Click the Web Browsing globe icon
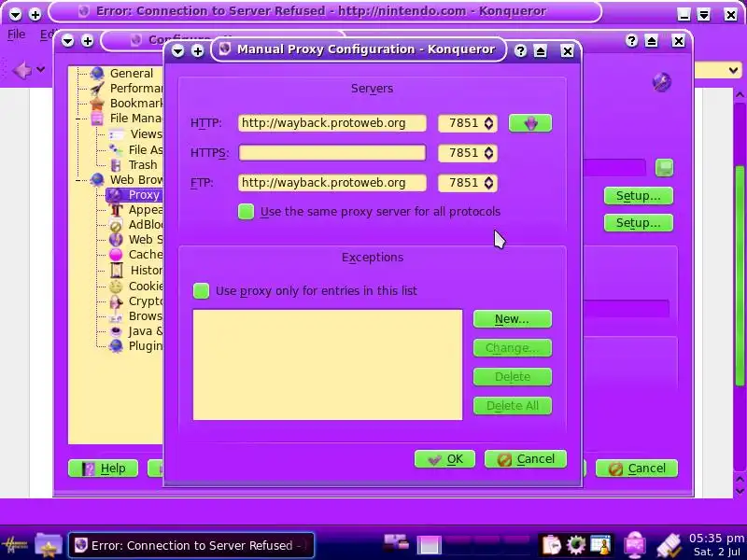747x560 pixels. (x=97, y=179)
